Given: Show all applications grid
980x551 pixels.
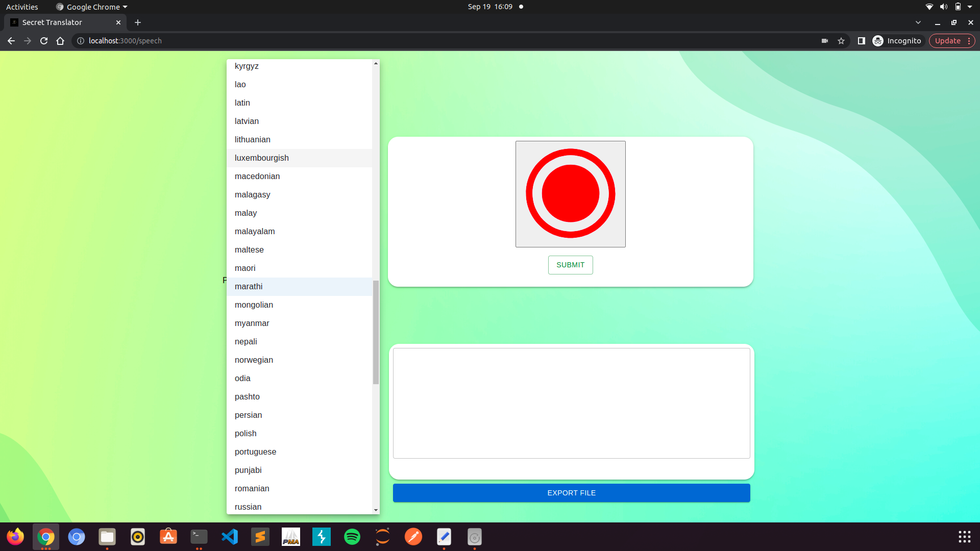Looking at the screenshot, I should [964, 537].
